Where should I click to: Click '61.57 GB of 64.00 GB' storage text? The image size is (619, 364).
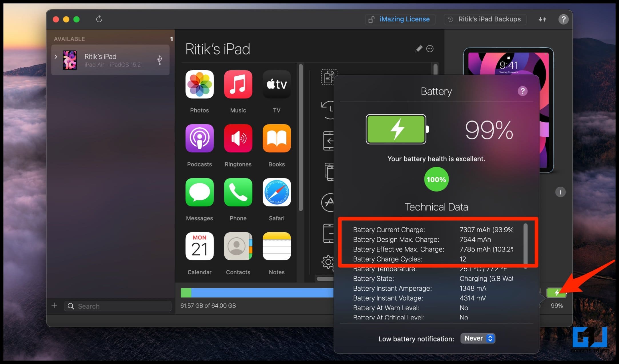pyautogui.click(x=208, y=306)
